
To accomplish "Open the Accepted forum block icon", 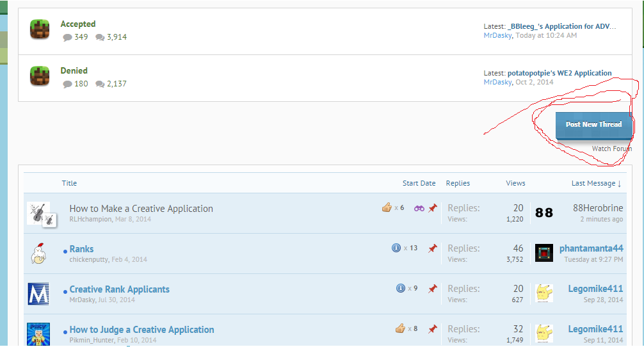I will [40, 29].
